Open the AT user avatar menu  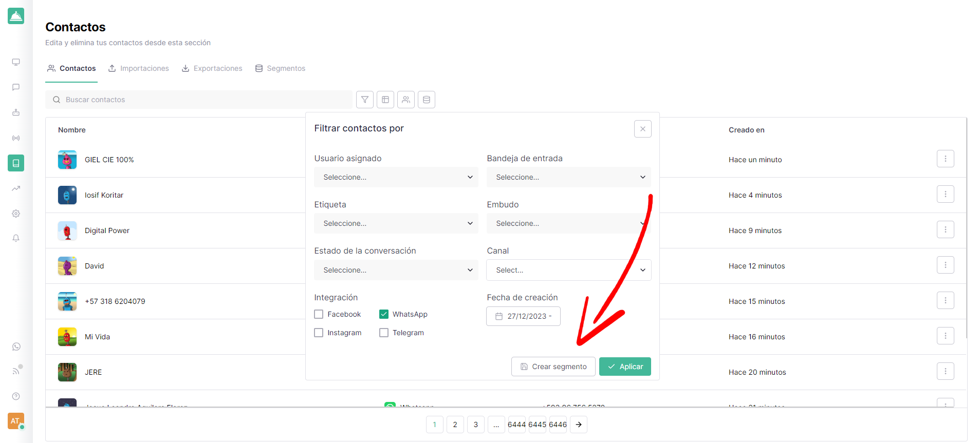coord(16,421)
